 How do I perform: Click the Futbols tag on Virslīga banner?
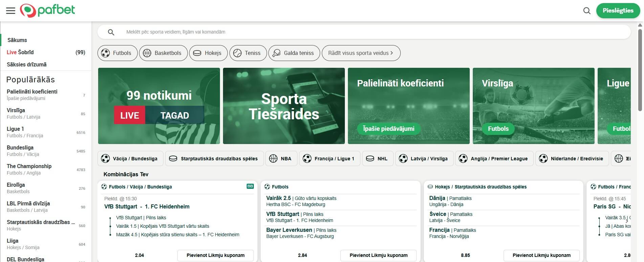tap(498, 129)
